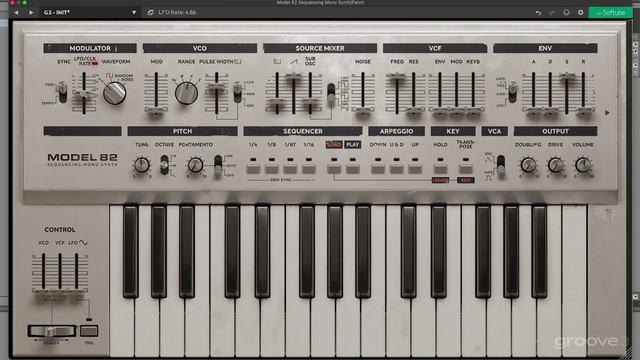Click the PORTAMENTO knob
This screenshot has height=360, width=640.
point(195,165)
